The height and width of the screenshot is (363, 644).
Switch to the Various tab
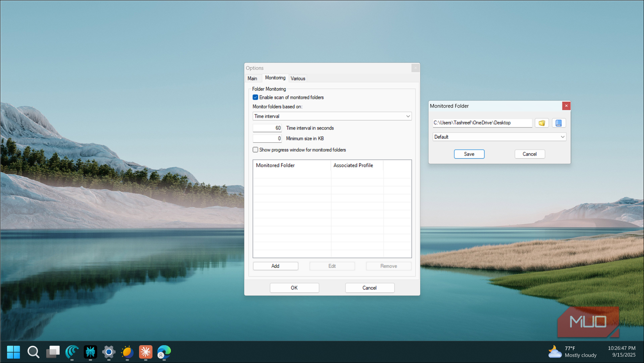click(298, 78)
